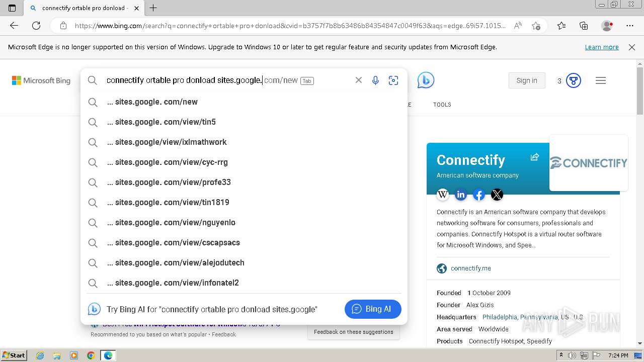Open the connectify.me website link
The image size is (644, 362).
[471, 268]
